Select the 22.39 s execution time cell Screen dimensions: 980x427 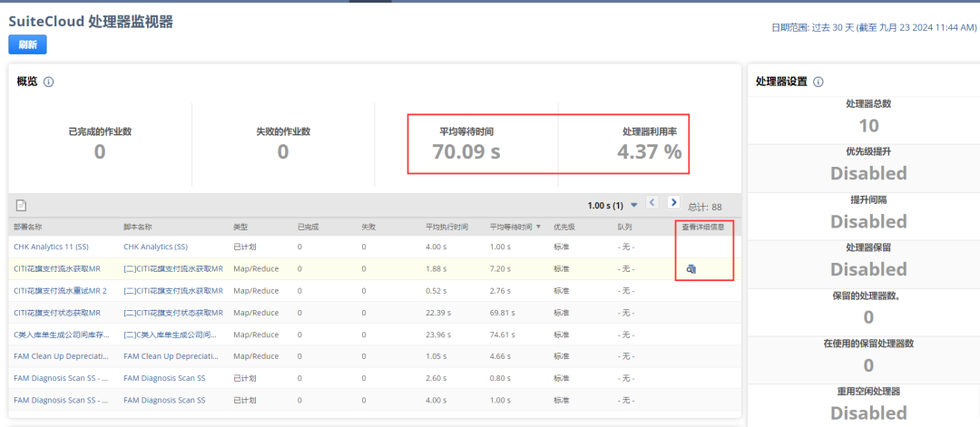pos(437,313)
